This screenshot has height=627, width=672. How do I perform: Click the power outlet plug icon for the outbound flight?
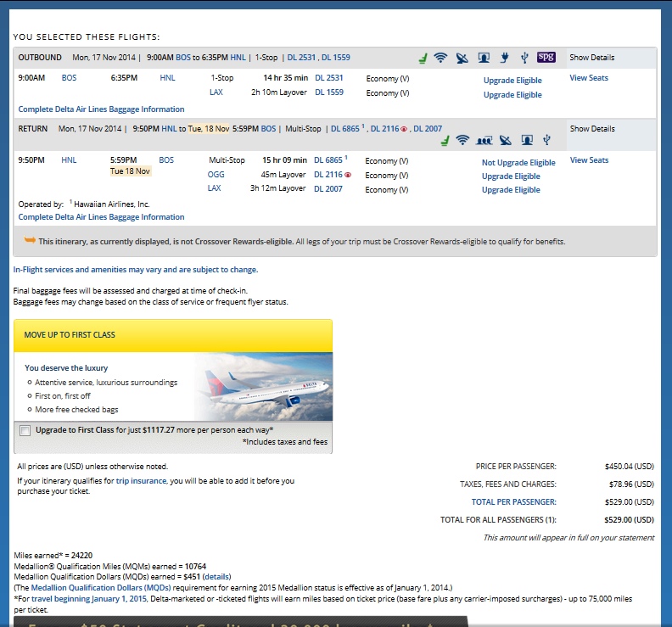pos(504,59)
